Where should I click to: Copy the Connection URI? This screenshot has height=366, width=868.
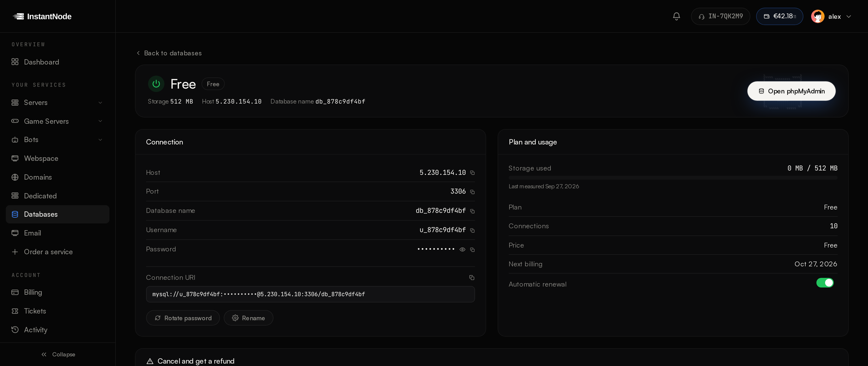[x=471, y=278]
